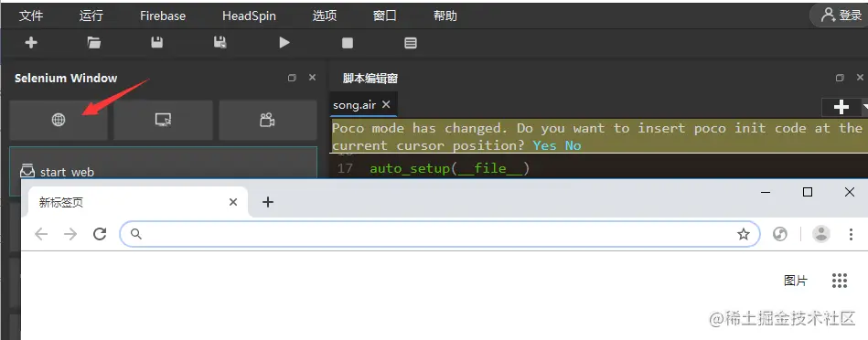Click the camera record button
This screenshot has width=868, height=340.
[x=267, y=120]
